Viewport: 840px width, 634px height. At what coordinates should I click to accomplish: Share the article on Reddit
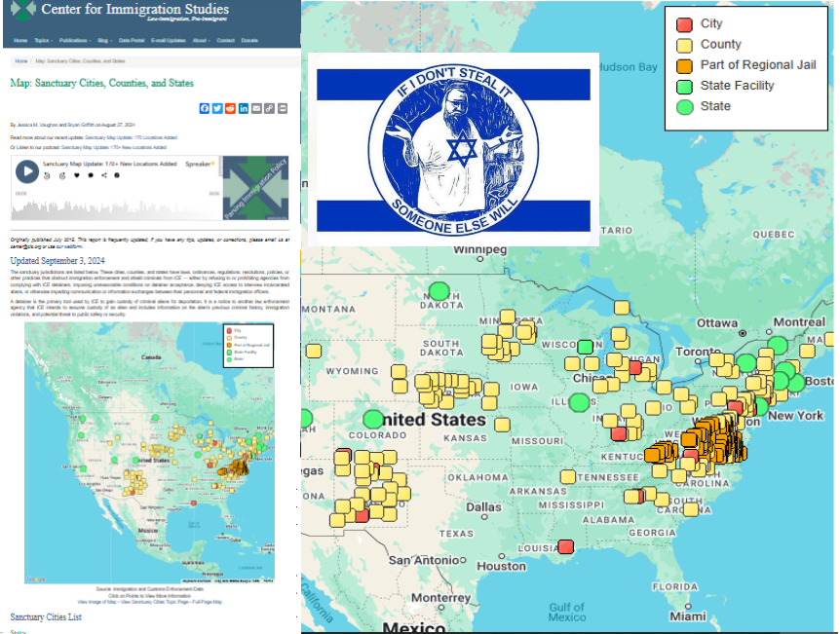(230, 109)
